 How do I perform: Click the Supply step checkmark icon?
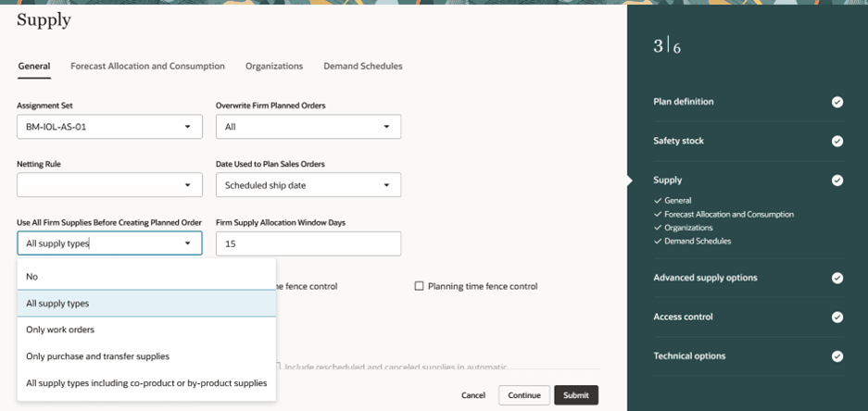click(x=837, y=181)
